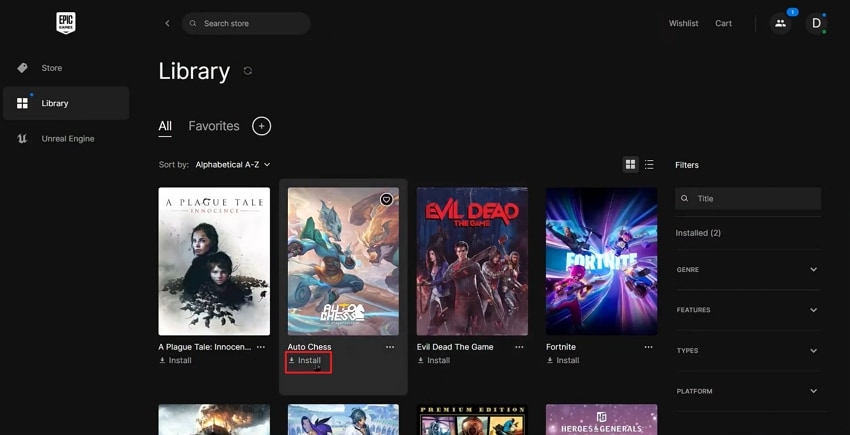Click the Title filter search field
This screenshot has width=850, height=435.
click(748, 199)
